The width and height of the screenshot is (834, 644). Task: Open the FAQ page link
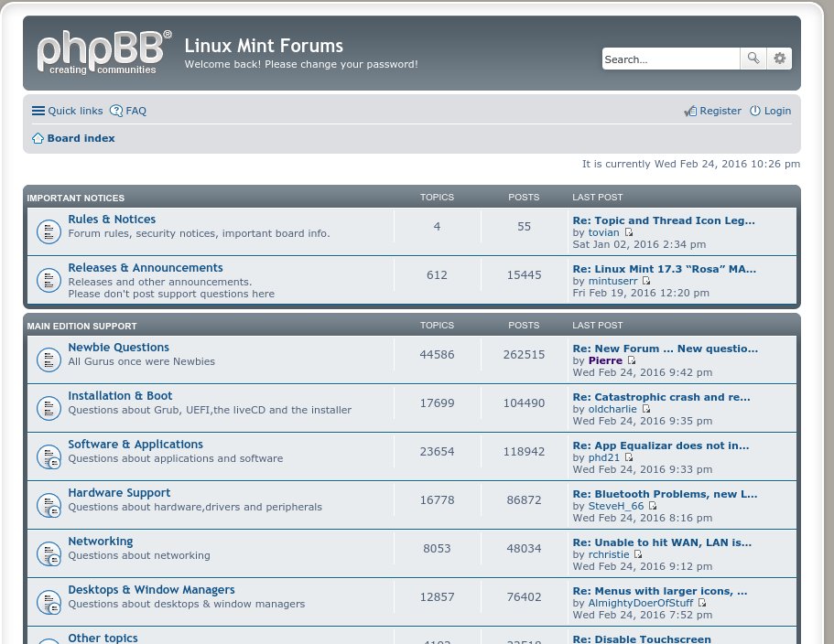pyautogui.click(x=135, y=111)
